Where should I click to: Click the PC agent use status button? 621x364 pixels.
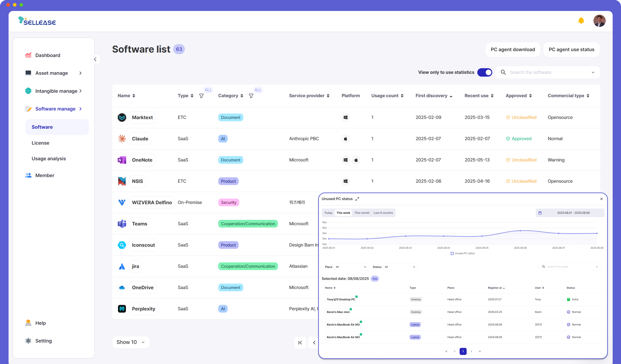(x=572, y=50)
